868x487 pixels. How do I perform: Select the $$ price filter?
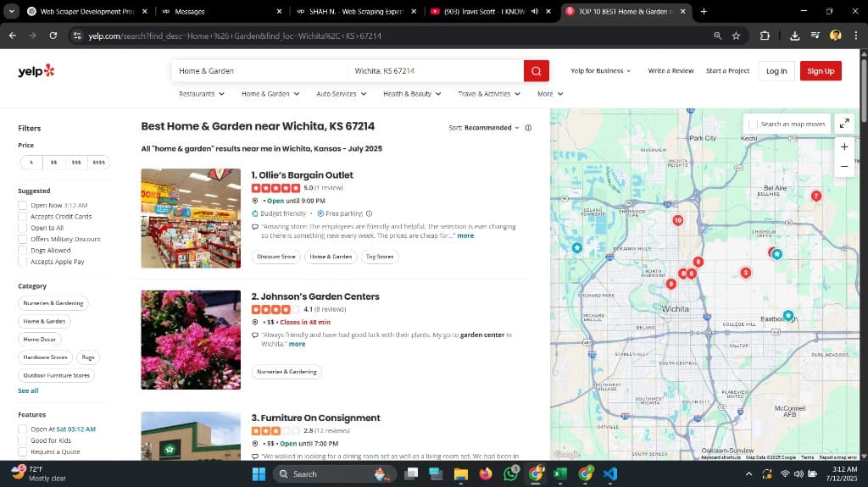[x=53, y=163]
